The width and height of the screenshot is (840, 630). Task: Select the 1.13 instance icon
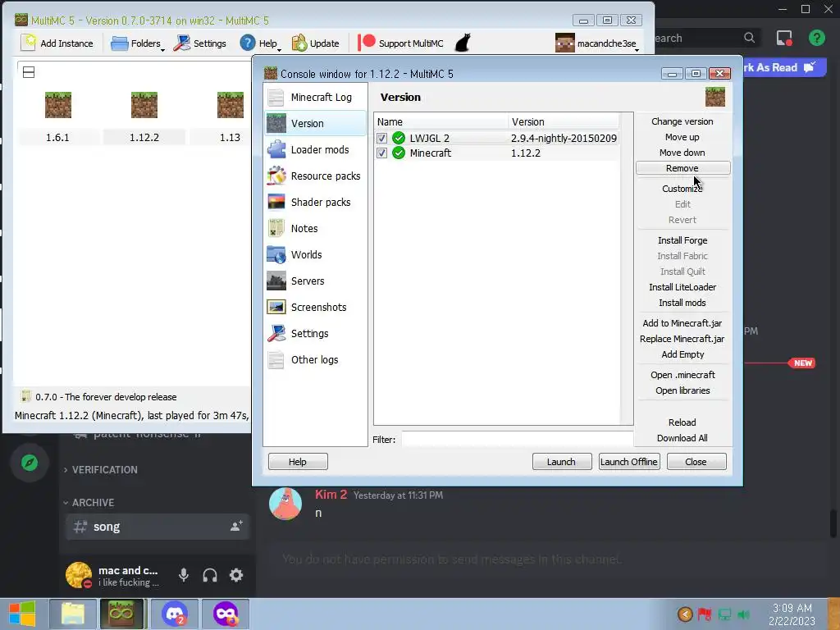231,105
